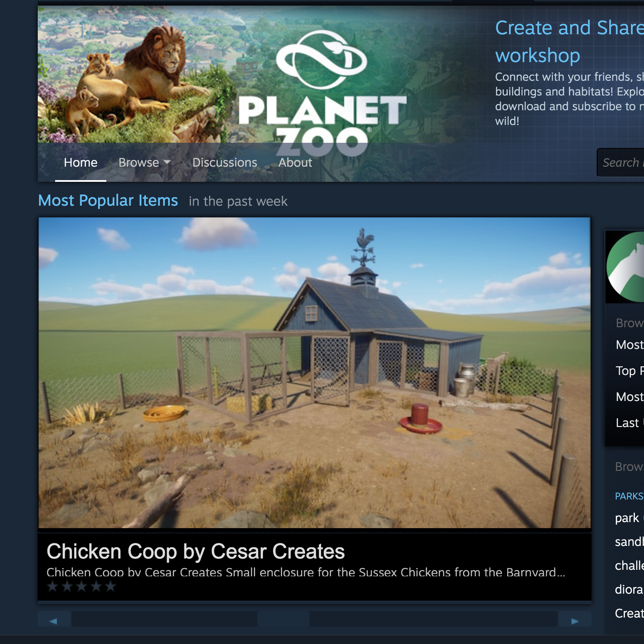Click the carousel horizontal scrollbar thumb
644x644 pixels.
point(283,619)
